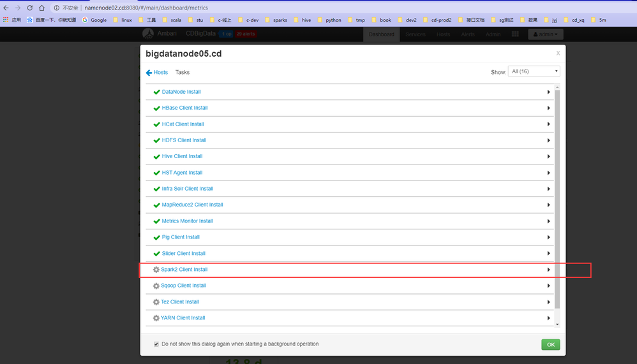Image resolution: width=637 pixels, height=364 pixels.
Task: Click the task list scroll down arrow
Action: [x=557, y=324]
